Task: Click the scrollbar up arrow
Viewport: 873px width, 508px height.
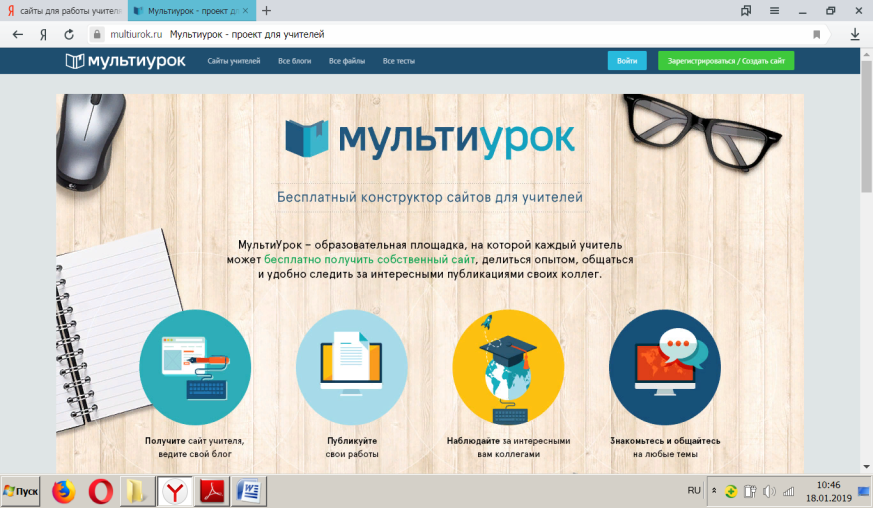Action: pyautogui.click(x=867, y=54)
